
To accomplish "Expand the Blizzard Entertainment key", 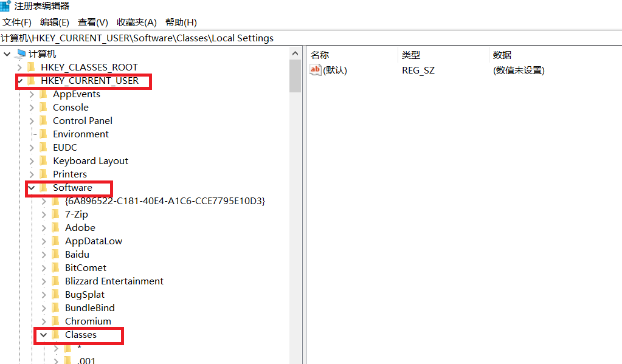I will (44, 281).
